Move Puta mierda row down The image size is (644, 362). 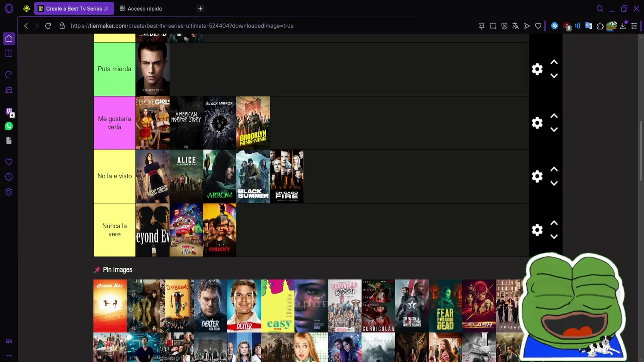click(x=554, y=76)
